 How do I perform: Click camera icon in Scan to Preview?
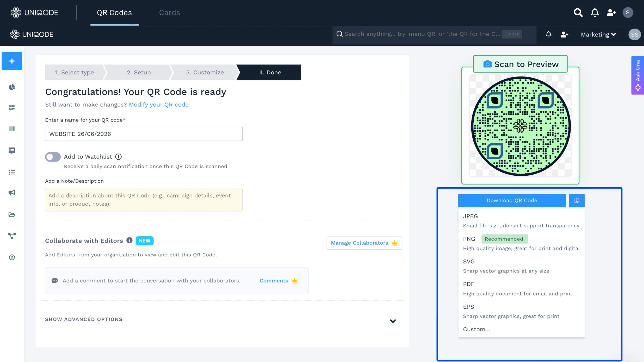pos(487,64)
